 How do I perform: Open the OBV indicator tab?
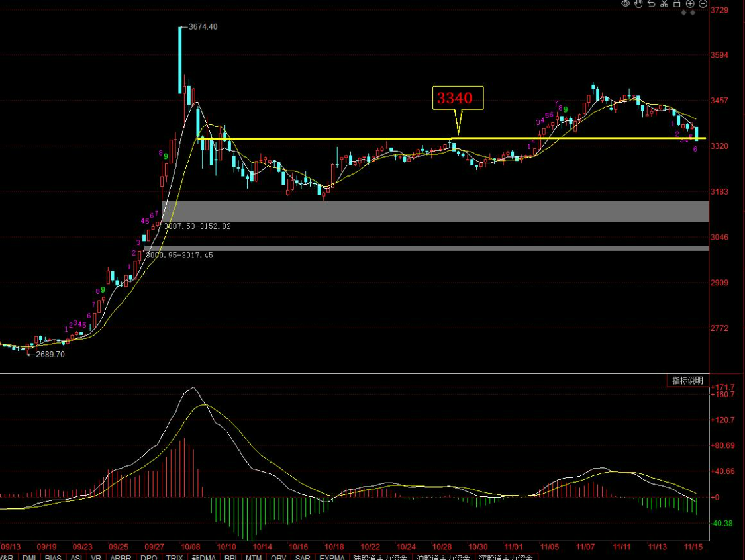278,557
